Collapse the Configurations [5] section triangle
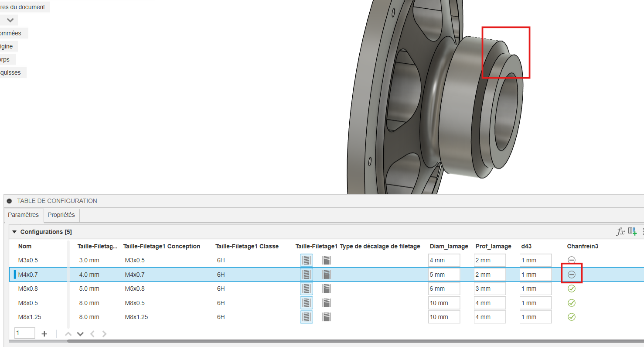This screenshot has height=347, width=644. point(14,232)
